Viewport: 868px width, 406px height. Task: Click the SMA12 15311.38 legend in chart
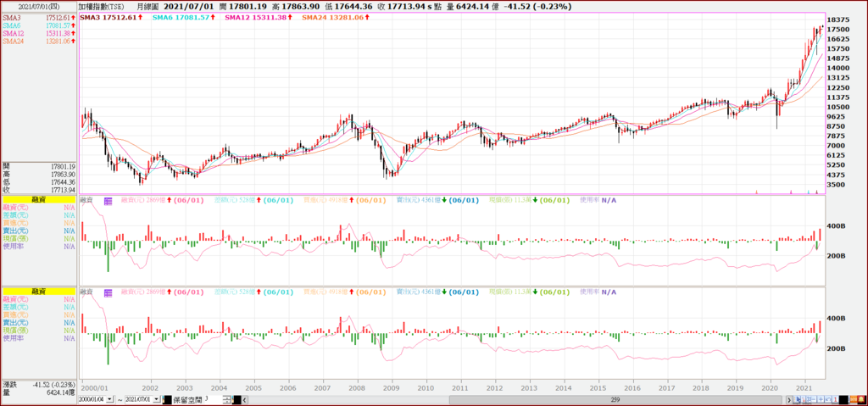[258, 18]
